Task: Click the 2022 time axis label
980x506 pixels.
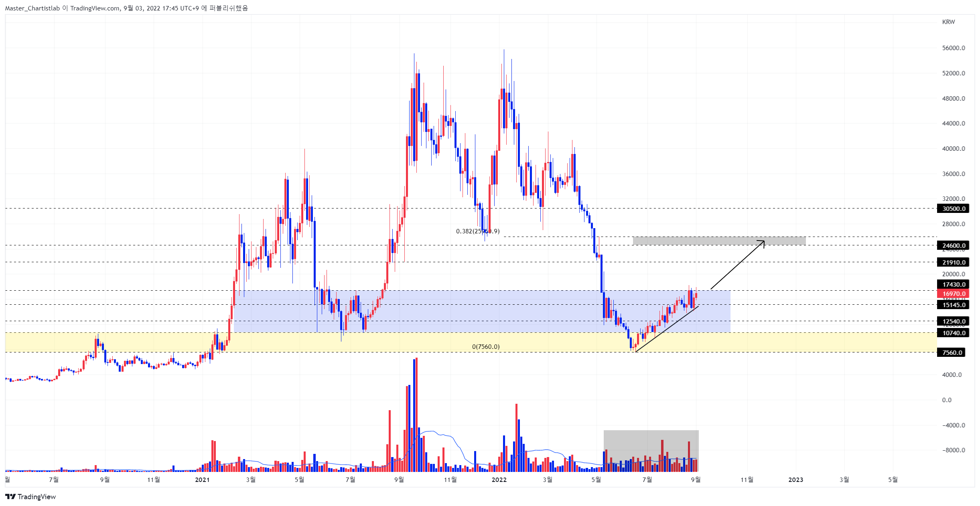Action: pos(499,480)
